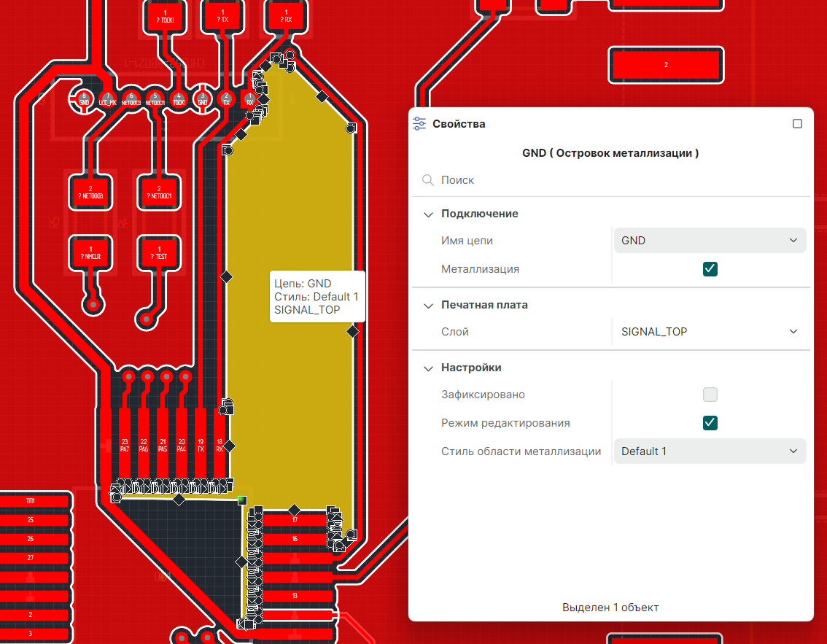Select vertical pad 23 PA7
Screen dimensions: 827x644
click(125, 445)
